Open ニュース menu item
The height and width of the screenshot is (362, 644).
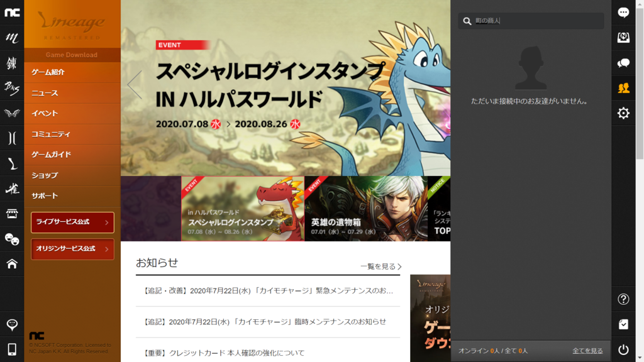[x=72, y=93]
